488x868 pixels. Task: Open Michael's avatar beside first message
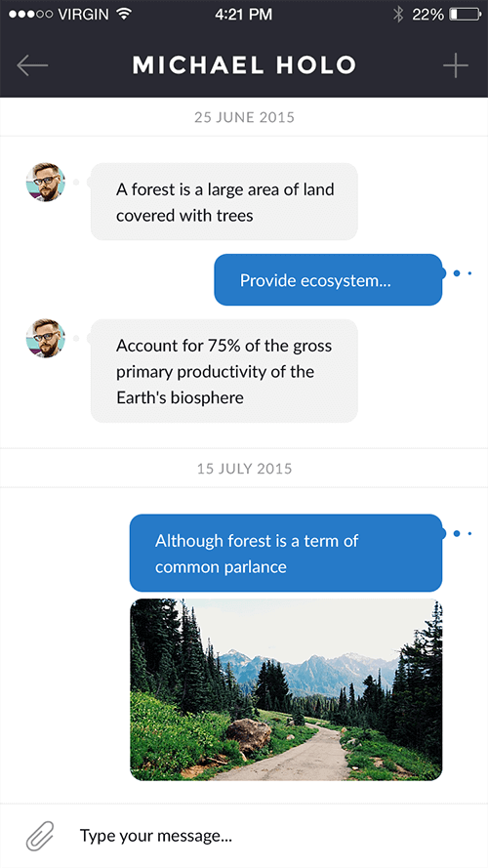[x=46, y=183]
